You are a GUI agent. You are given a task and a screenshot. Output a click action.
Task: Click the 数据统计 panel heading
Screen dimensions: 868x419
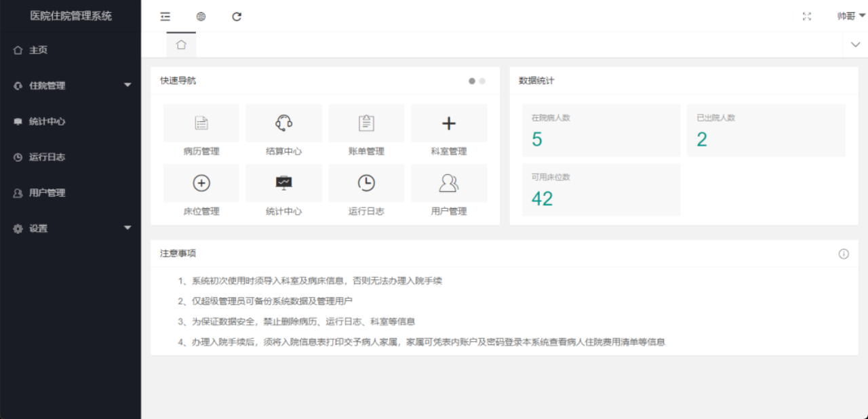pos(536,81)
